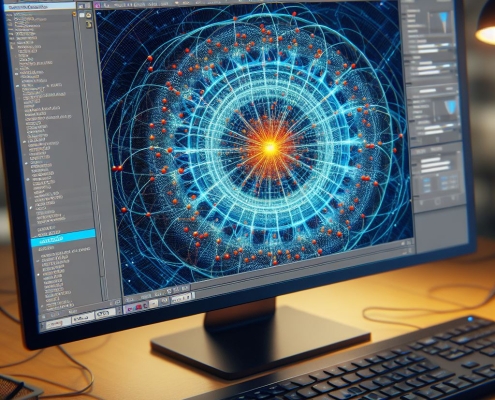Screen dimensions: 495x400
Task: Click the second white button at the bottom left
Action: coord(83,319)
